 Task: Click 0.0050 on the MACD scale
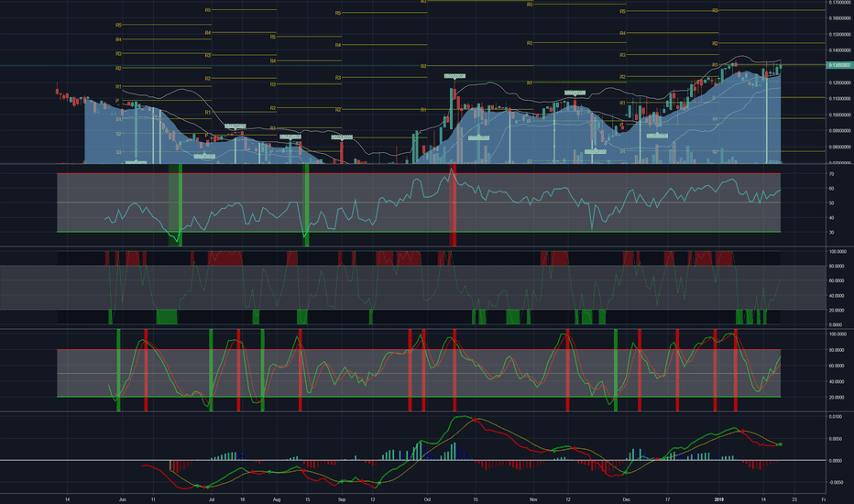(x=836, y=439)
